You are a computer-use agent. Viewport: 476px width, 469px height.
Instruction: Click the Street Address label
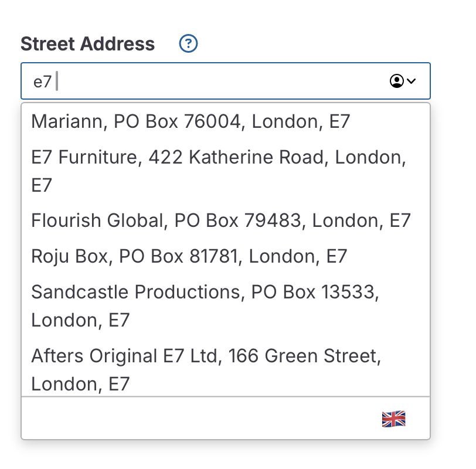tap(88, 43)
